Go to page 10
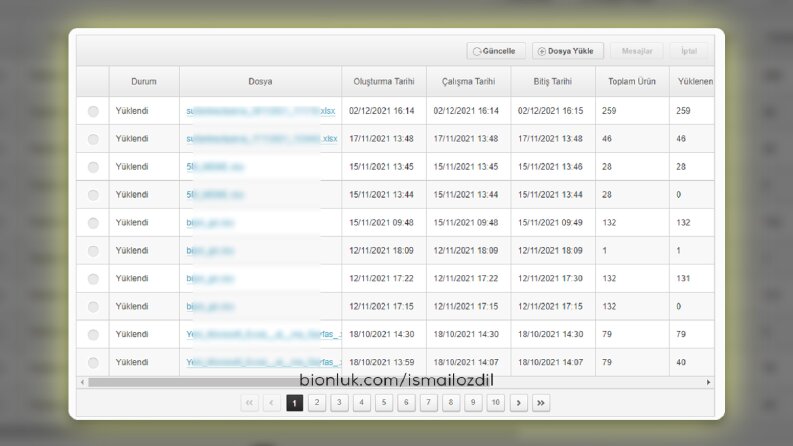This screenshot has width=793, height=446. [496, 403]
